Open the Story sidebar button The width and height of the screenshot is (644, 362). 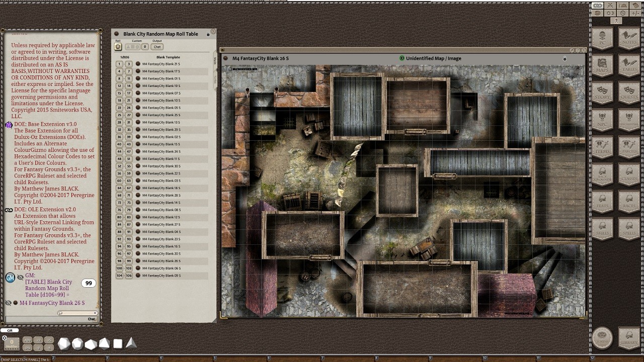(x=602, y=92)
